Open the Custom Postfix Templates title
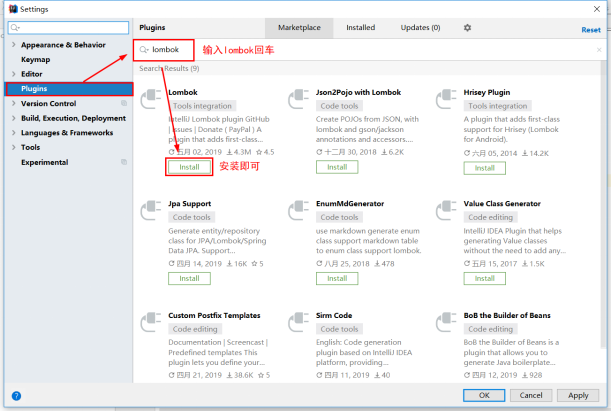This screenshot has width=612, height=411. click(x=214, y=315)
